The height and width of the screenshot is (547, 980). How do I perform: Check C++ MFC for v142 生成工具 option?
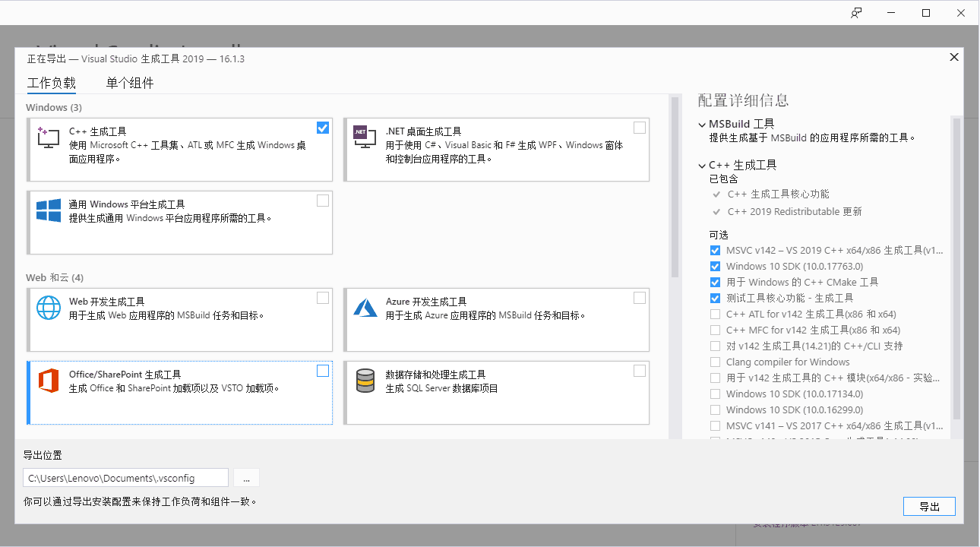point(715,330)
